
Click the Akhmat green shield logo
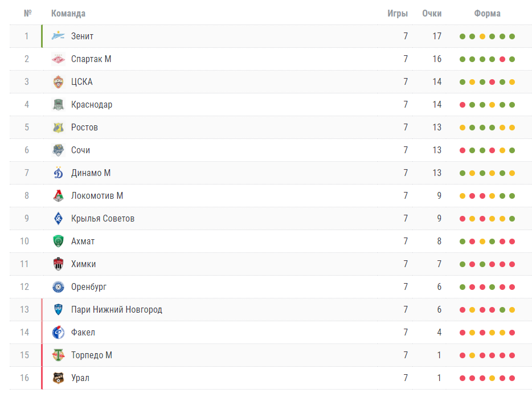click(58, 241)
